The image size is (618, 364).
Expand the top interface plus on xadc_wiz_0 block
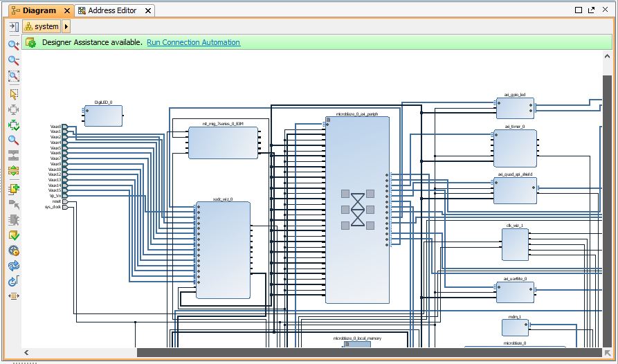click(194, 207)
